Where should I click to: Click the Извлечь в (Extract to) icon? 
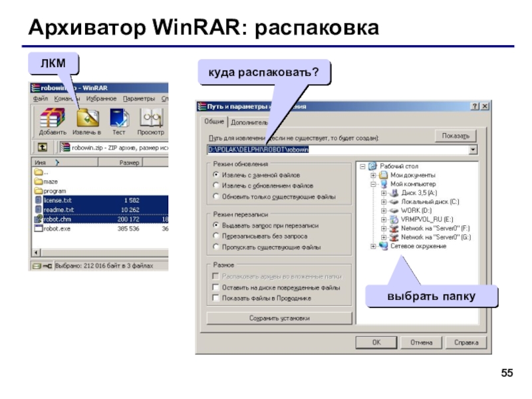pos(87,118)
